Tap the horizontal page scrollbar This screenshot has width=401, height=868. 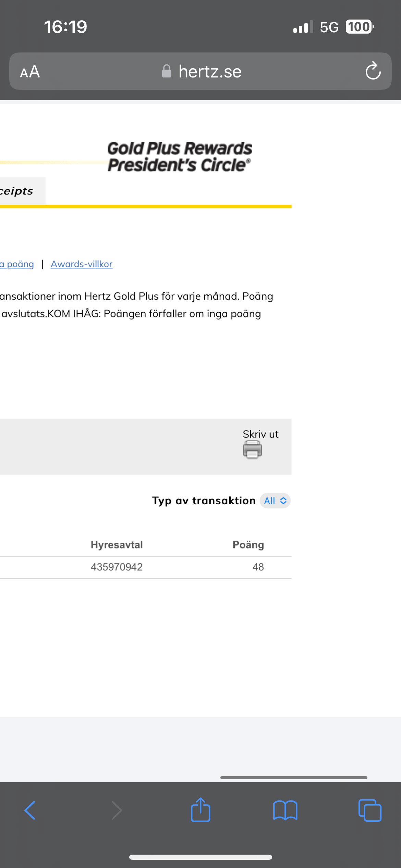point(294,777)
